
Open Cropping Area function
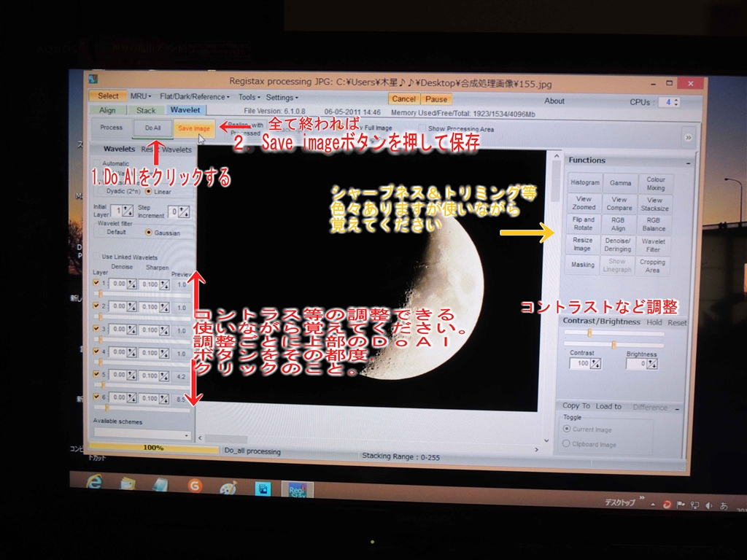click(x=652, y=265)
